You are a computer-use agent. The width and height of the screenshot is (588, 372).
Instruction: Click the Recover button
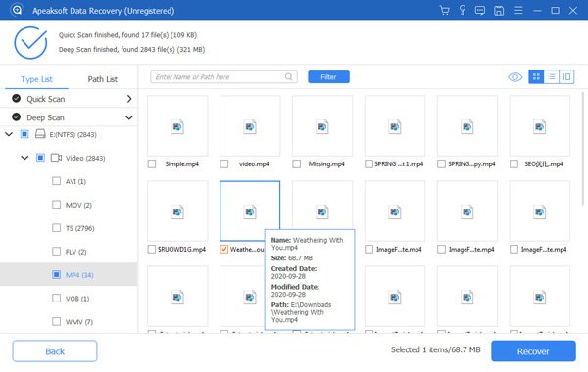[533, 351]
